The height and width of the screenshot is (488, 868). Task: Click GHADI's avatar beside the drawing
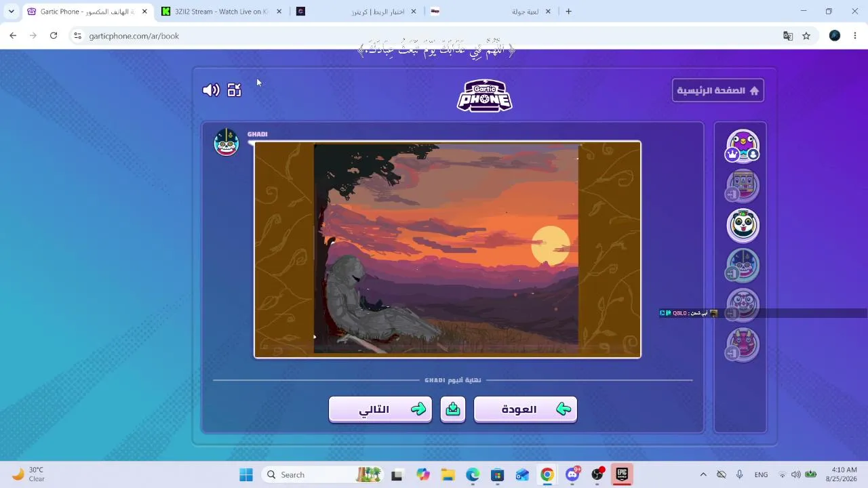(x=226, y=142)
